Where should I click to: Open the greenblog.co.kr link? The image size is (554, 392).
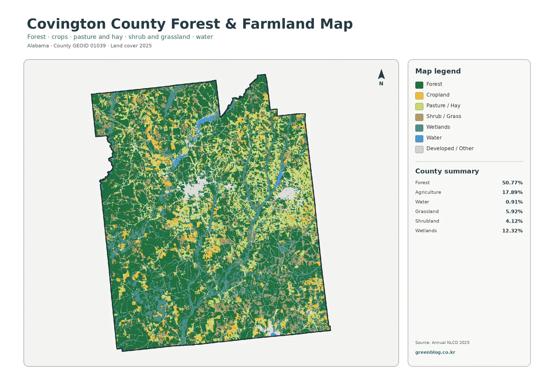pos(435,352)
